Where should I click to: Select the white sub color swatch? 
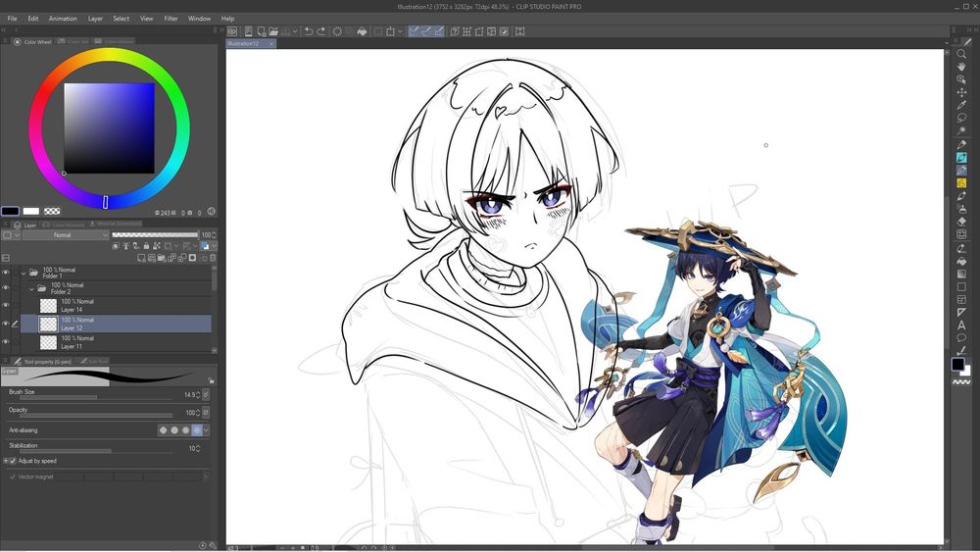click(x=31, y=212)
